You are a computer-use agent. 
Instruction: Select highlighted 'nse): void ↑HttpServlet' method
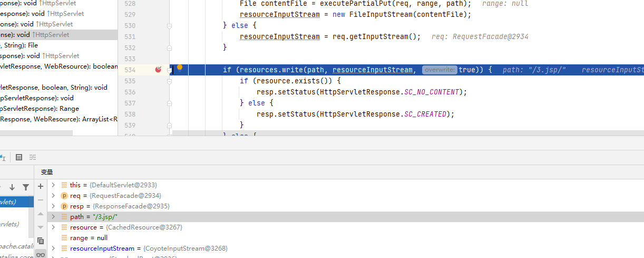58,35
